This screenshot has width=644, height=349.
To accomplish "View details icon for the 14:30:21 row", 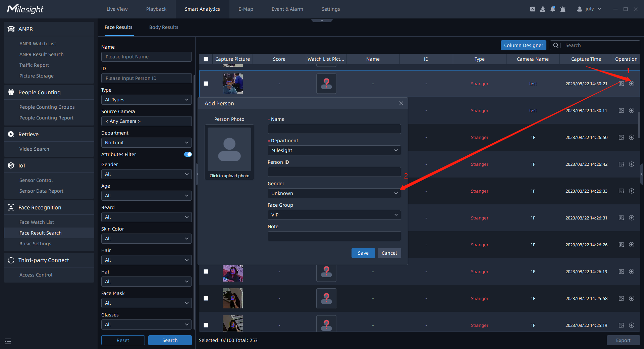I will [622, 84].
